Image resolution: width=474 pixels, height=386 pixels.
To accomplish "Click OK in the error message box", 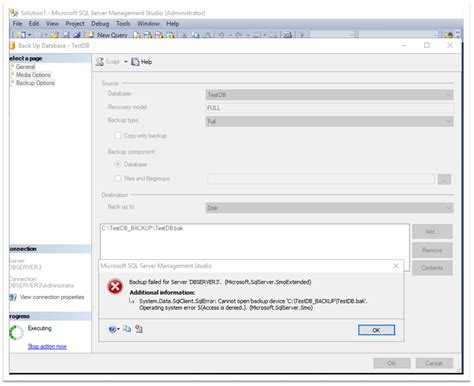I will [376, 330].
